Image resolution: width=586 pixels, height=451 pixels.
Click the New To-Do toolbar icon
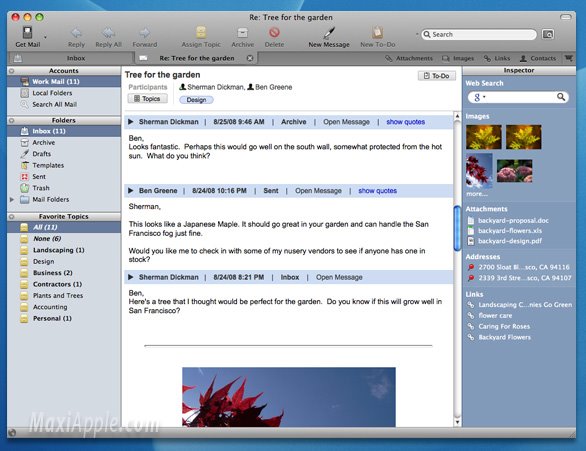tap(377, 33)
